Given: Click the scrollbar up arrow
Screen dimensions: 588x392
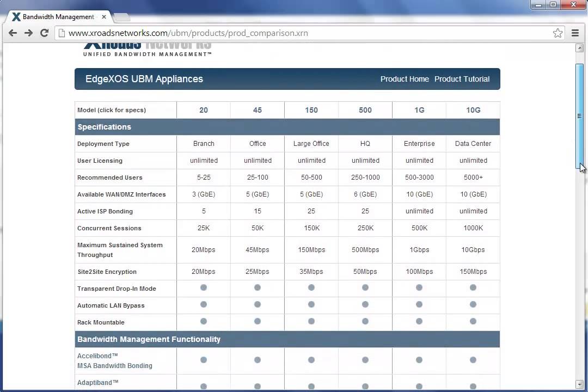Looking at the screenshot, I should coord(579,48).
